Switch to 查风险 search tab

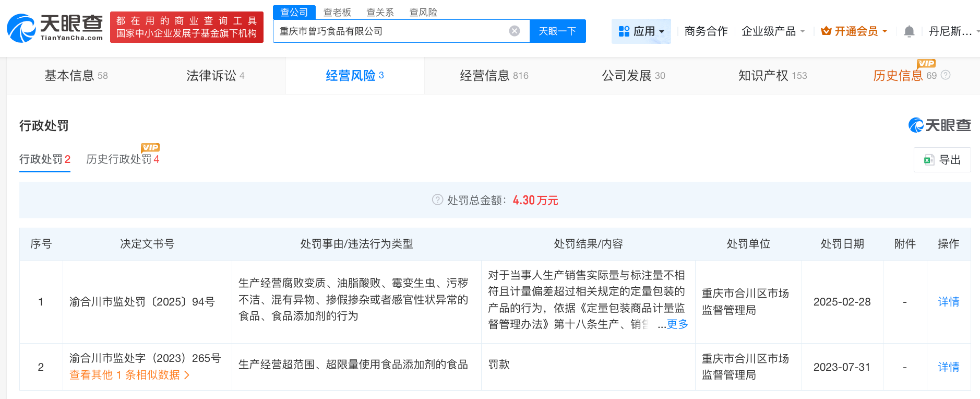(423, 12)
